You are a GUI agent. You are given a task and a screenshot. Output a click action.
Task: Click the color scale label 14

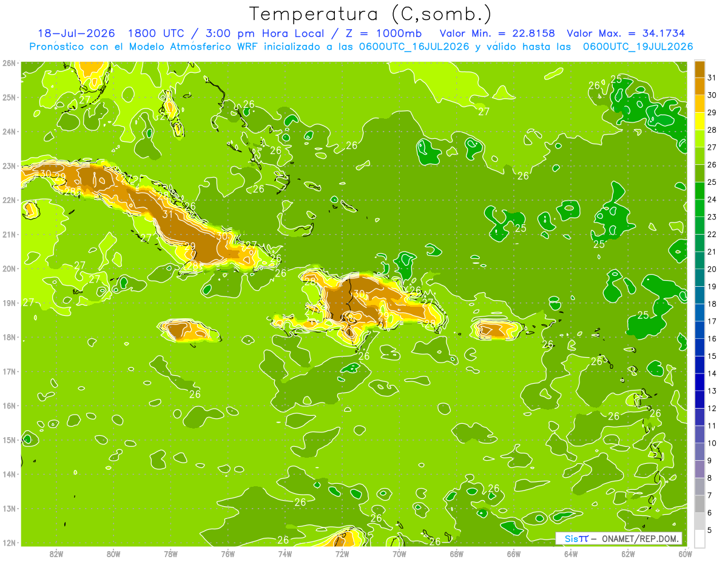click(x=712, y=373)
